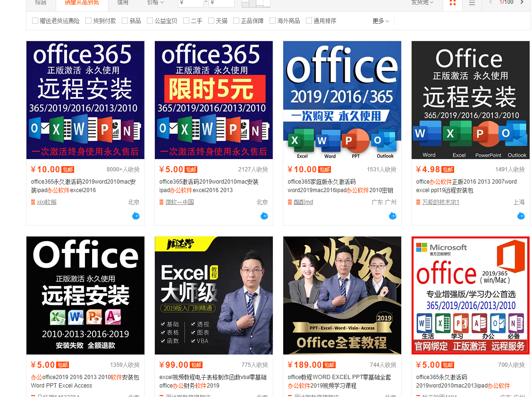Open the 限时5元 office365 product image

tap(214, 100)
